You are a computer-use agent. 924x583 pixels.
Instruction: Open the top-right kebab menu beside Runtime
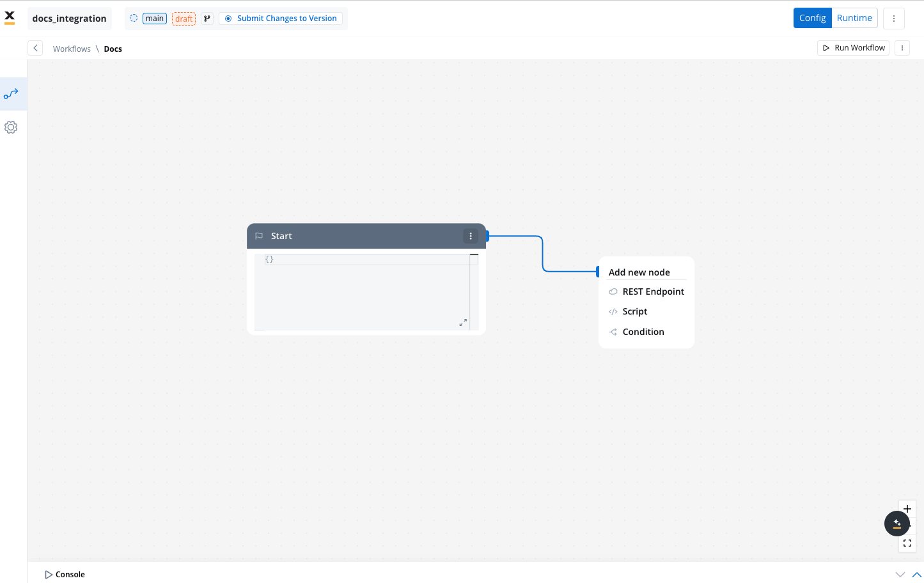pyautogui.click(x=894, y=19)
